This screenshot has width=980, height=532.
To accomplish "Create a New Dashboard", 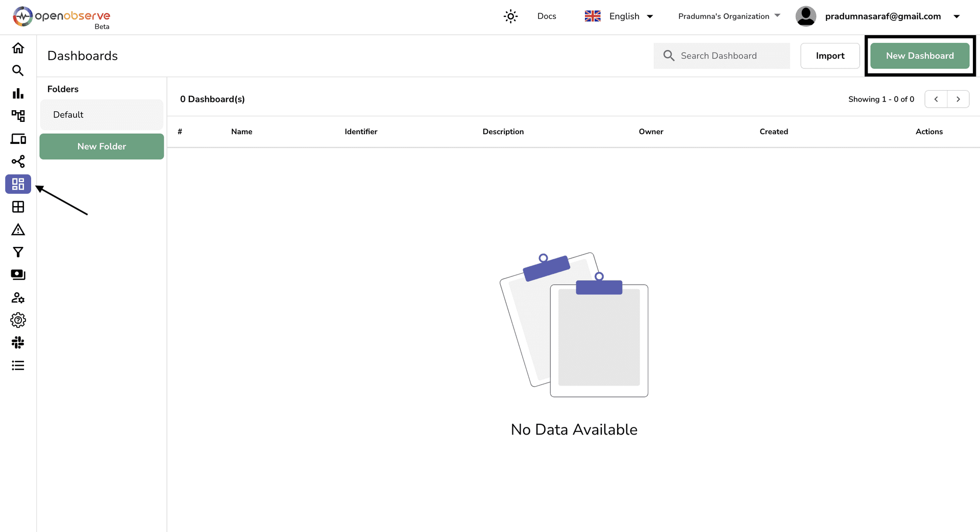I will point(920,56).
